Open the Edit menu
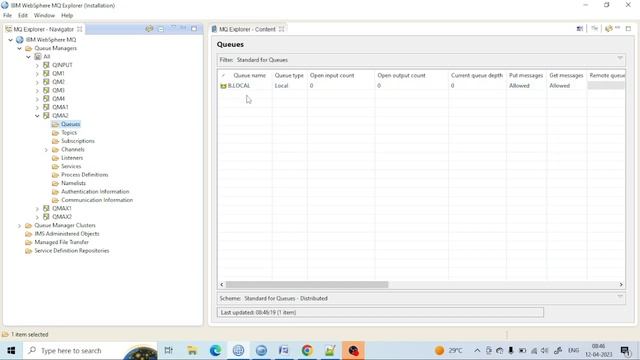 (23, 15)
